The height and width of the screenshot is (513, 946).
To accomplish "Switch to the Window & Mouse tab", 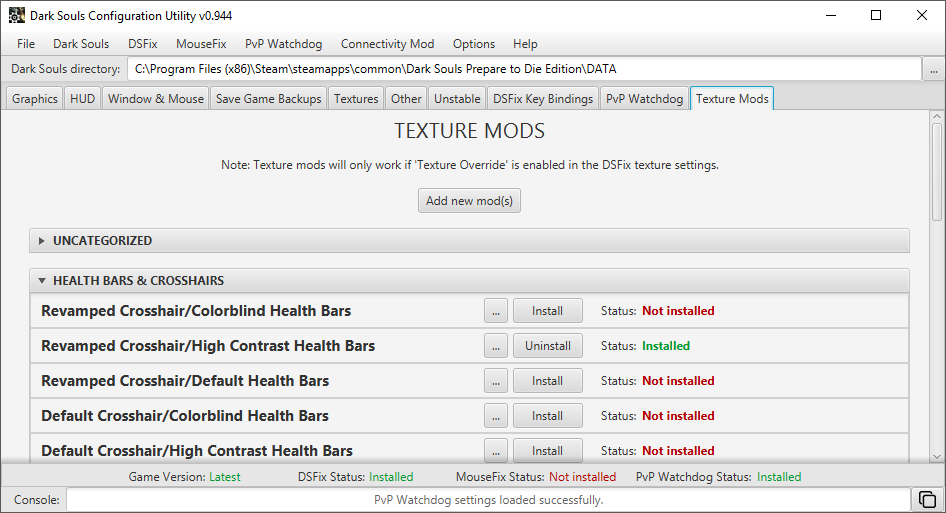I will [156, 98].
